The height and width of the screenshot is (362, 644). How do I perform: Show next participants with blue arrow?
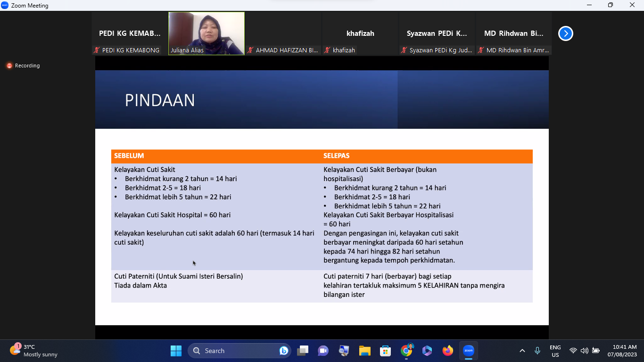(x=565, y=33)
